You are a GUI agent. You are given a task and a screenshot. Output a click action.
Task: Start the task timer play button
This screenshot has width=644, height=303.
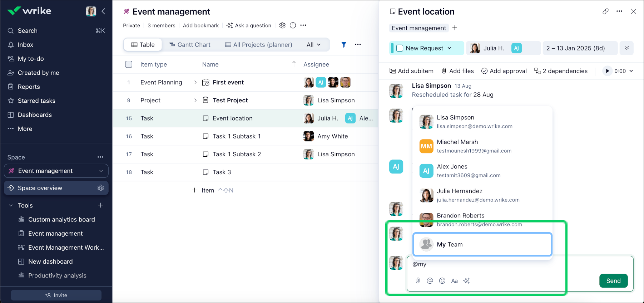607,71
